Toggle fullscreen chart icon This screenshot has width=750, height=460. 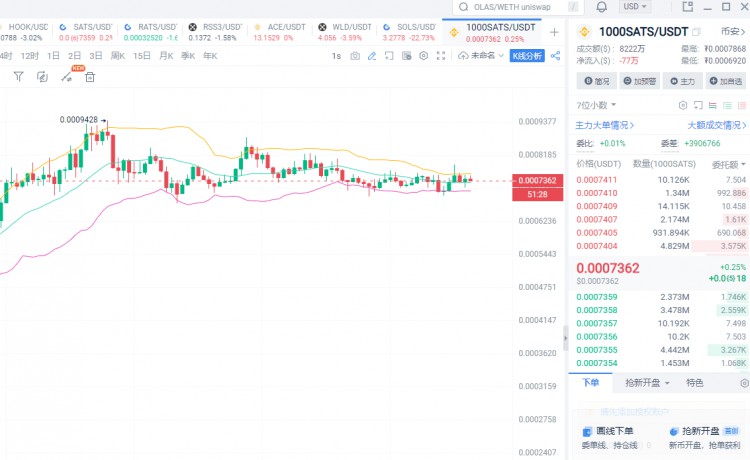point(441,56)
